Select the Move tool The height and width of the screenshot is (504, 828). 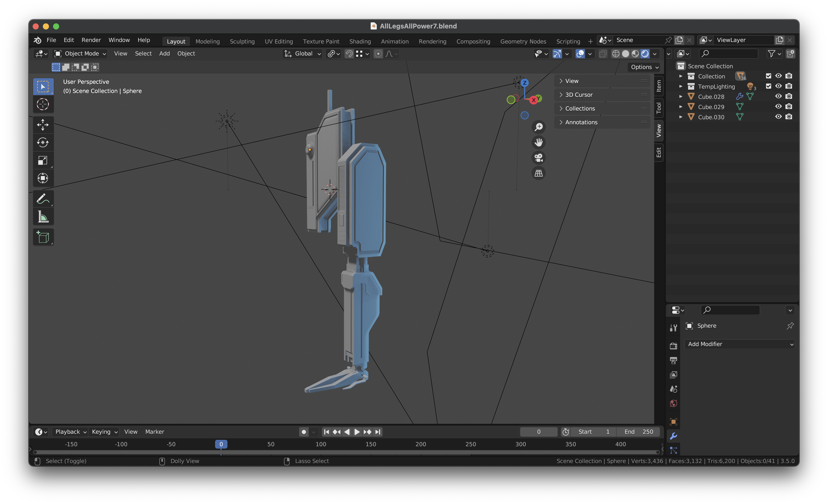pos(43,125)
